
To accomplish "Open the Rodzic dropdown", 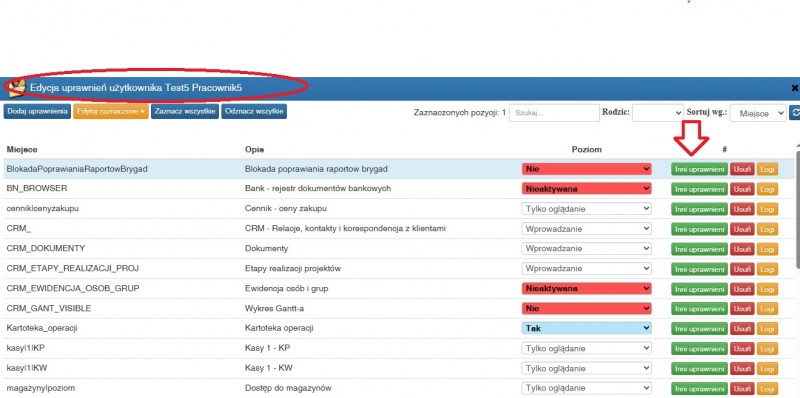I will tap(658, 113).
